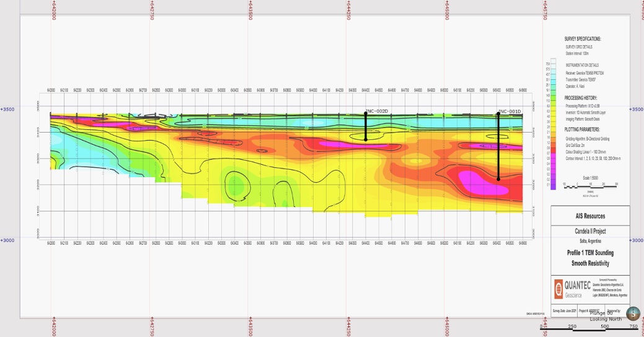The height and width of the screenshot is (337, 644).
Task: Click the left +3500 elevation label
Action: [x=7, y=109]
